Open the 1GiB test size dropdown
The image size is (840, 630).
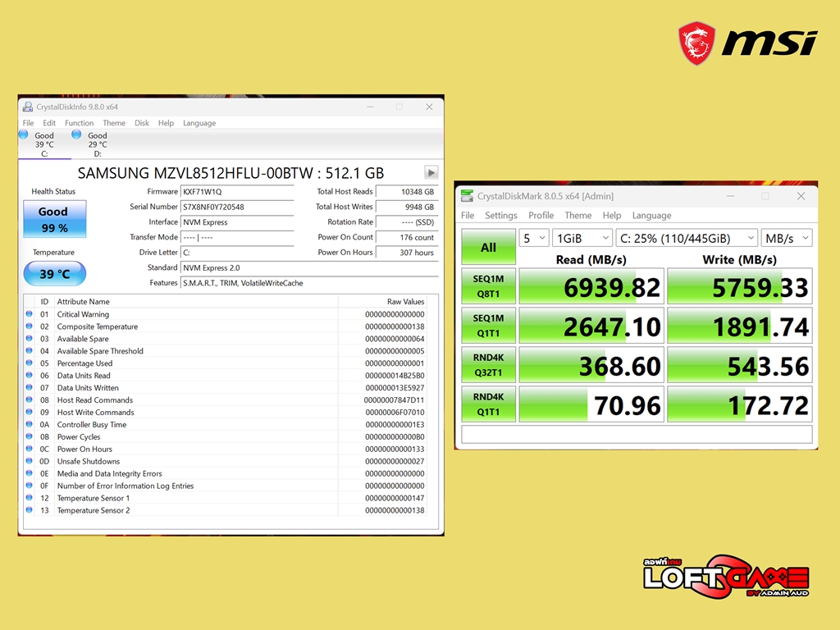click(x=582, y=238)
